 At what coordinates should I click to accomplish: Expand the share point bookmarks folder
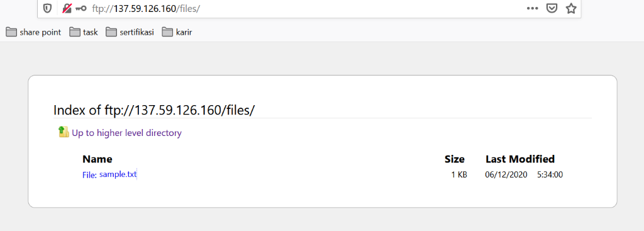point(34,32)
